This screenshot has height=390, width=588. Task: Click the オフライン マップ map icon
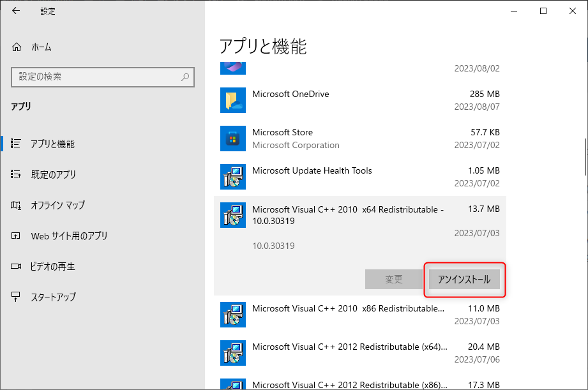(x=16, y=205)
